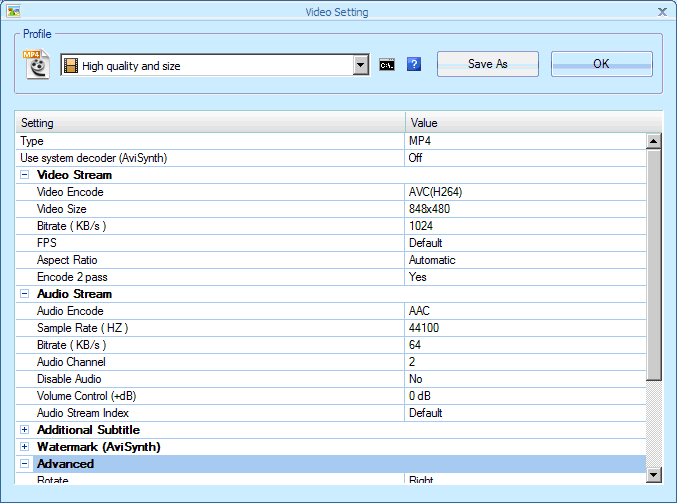677x503 pixels.
Task: Click the 44100 sample rate value
Action: [x=424, y=328]
